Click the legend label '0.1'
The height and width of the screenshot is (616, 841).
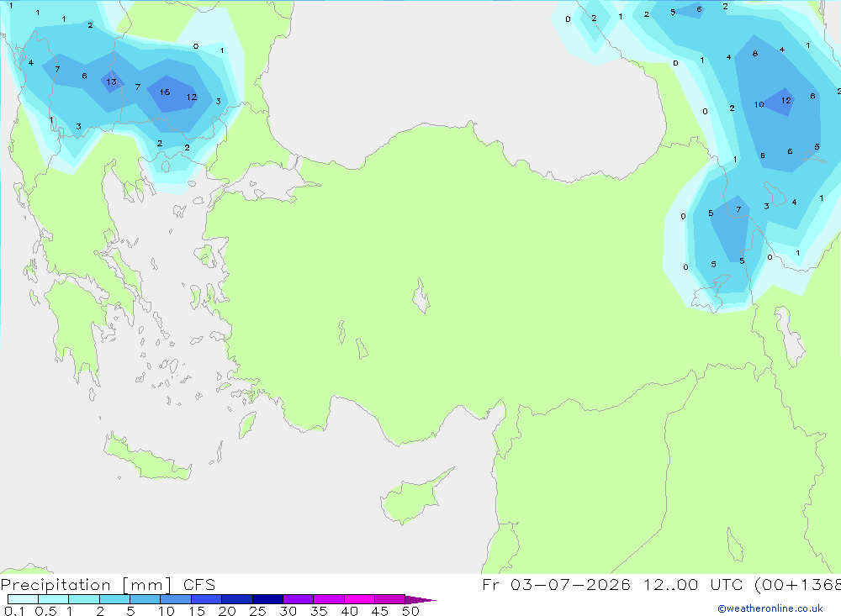pos(14,611)
